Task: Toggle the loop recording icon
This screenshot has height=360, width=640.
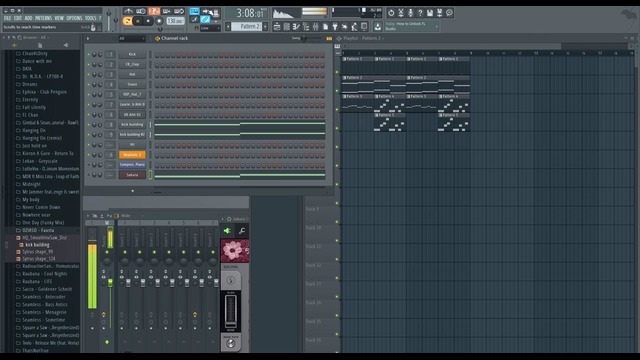Action: pos(179,11)
